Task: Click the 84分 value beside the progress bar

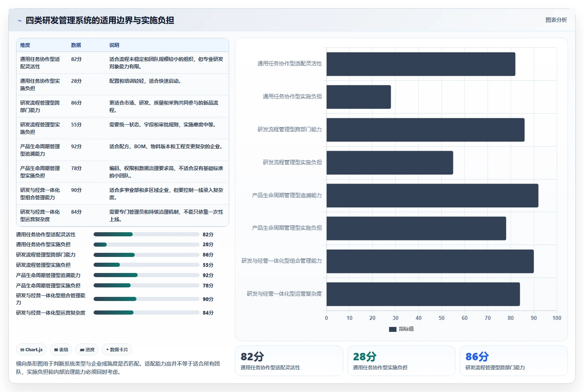Action: point(208,313)
